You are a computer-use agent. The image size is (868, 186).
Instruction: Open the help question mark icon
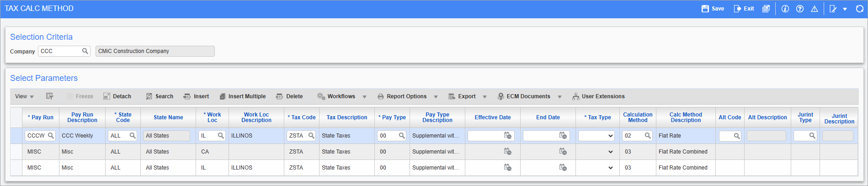point(800,9)
